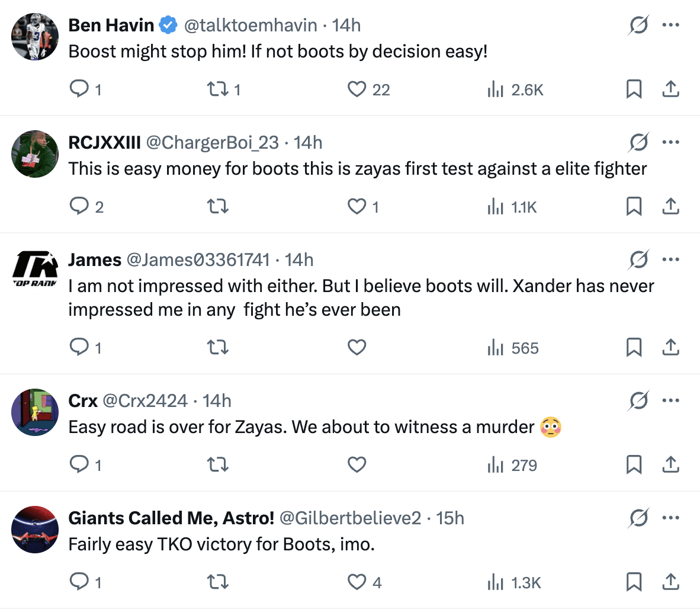Viewport: 700px width, 609px height.
Task: Bookmark Crx's tweet
Action: 634,465
